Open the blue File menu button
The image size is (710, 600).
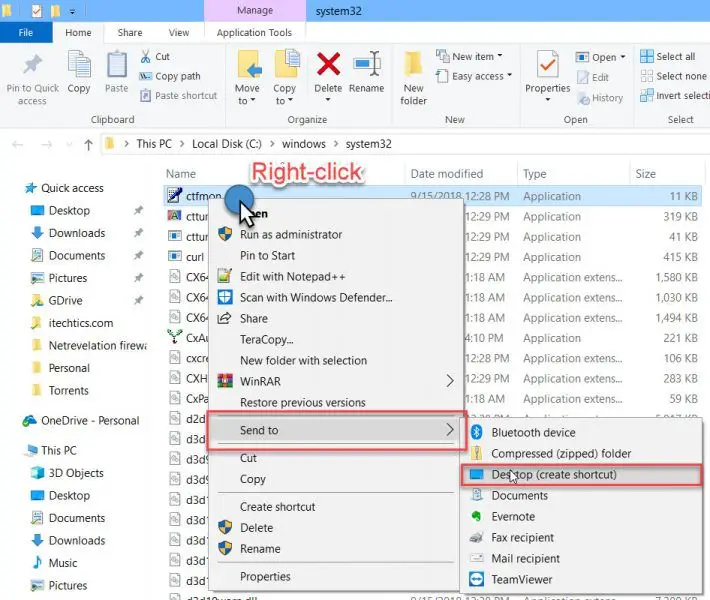coord(26,33)
